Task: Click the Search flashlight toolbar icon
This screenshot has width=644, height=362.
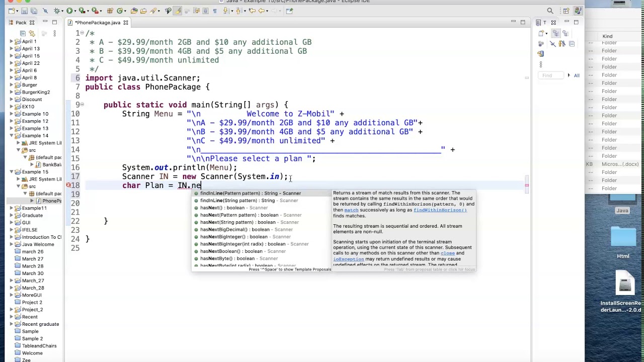Action: click(153, 11)
